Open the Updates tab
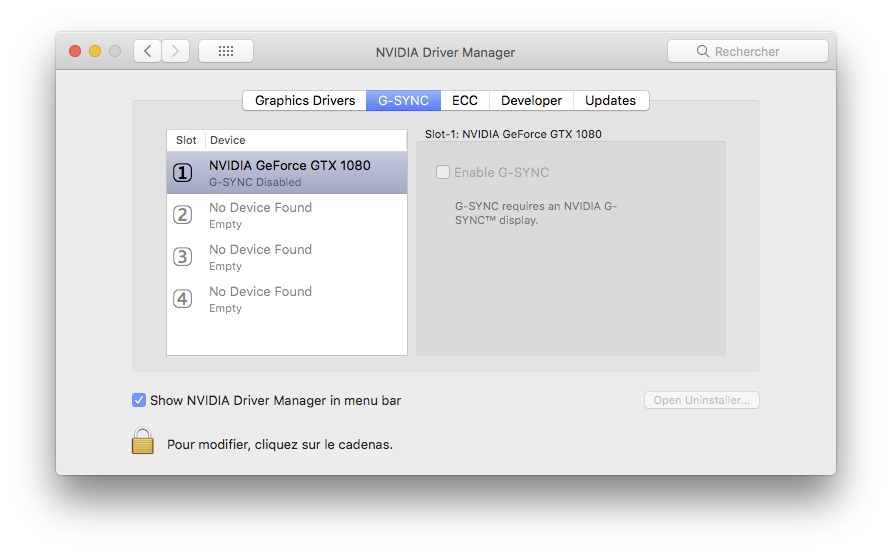The image size is (892, 555). click(610, 101)
